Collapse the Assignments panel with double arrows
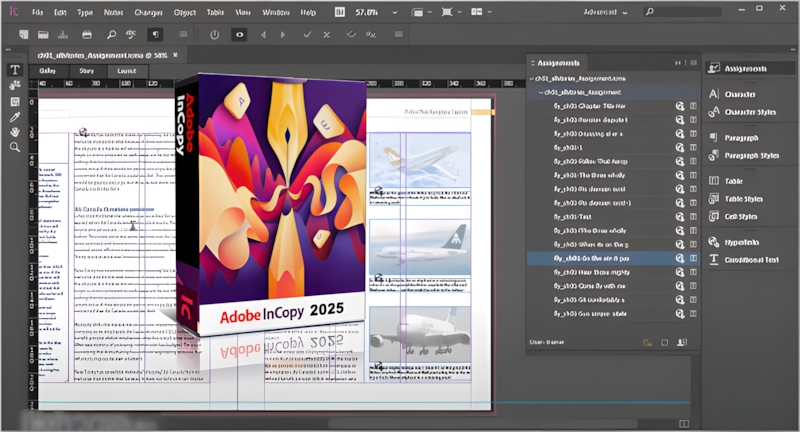The width and height of the screenshot is (800, 432). tap(678, 63)
